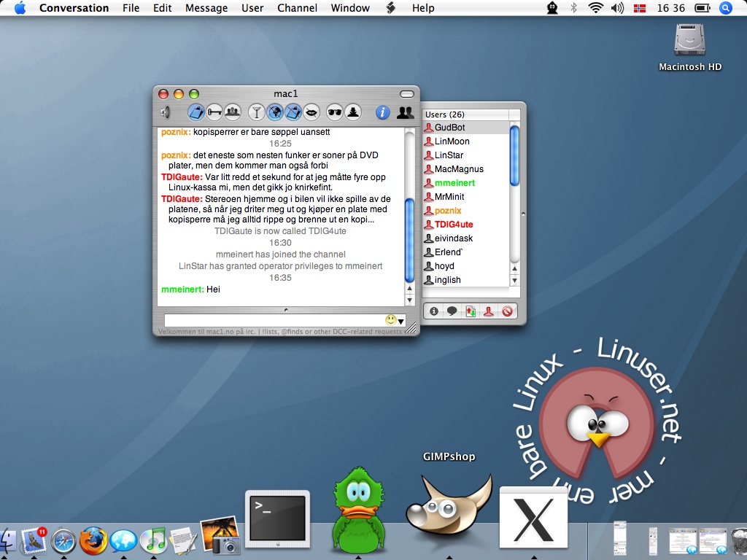Click the message input field
The width and height of the screenshot is (747, 560).
click(285, 320)
